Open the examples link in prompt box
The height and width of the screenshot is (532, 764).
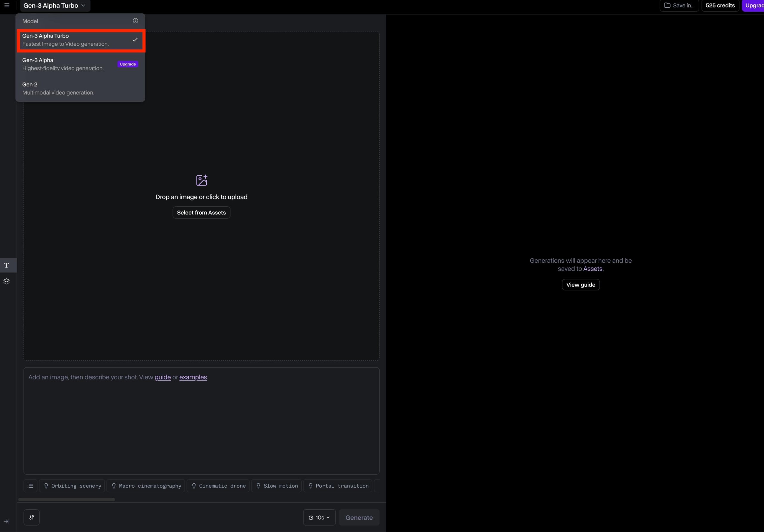[x=193, y=377]
